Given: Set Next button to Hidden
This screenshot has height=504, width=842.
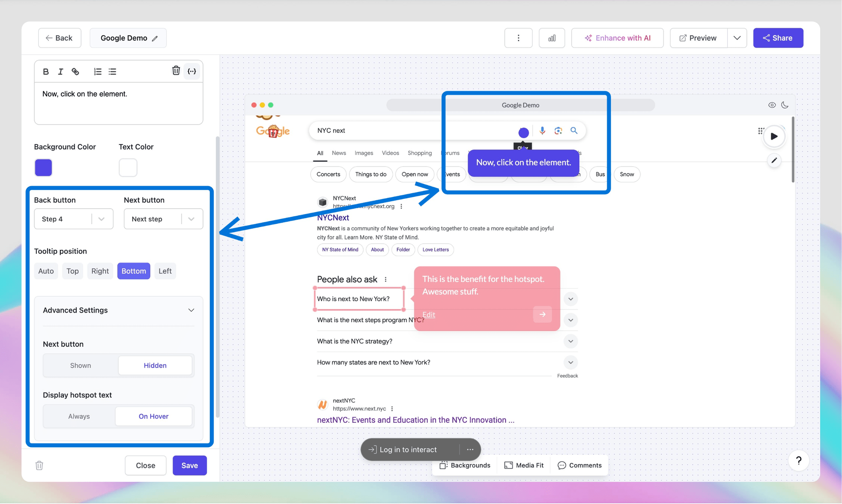Looking at the screenshot, I should click(x=155, y=365).
